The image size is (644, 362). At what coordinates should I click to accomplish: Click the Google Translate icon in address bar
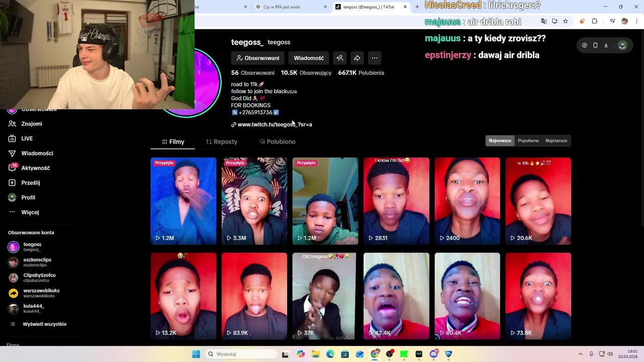coord(544,21)
